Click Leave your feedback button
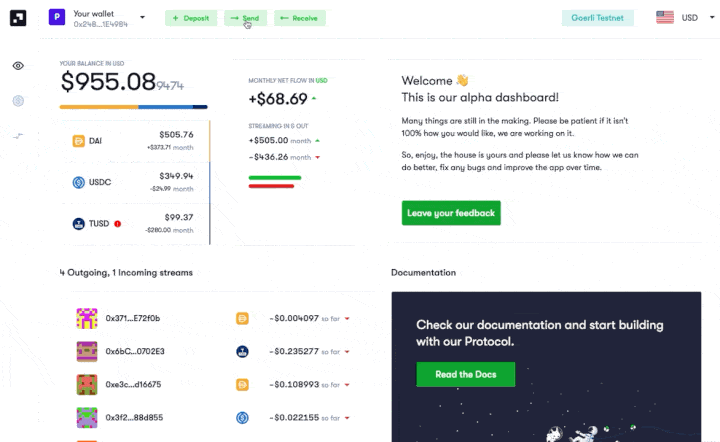Screen dimensions: 720x442 point(451,213)
